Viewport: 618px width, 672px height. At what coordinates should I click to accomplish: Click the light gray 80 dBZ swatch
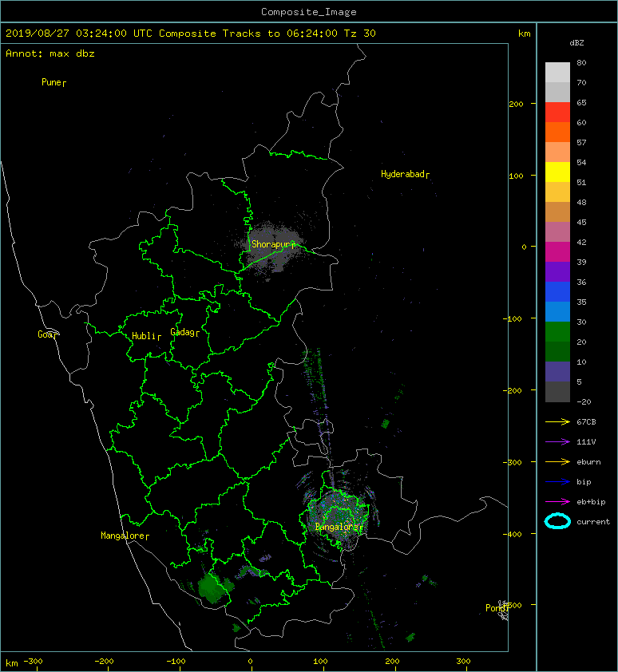click(557, 73)
